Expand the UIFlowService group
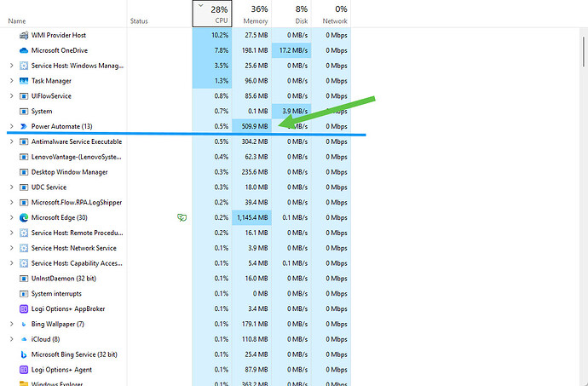The height and width of the screenshot is (386, 588). (11, 96)
